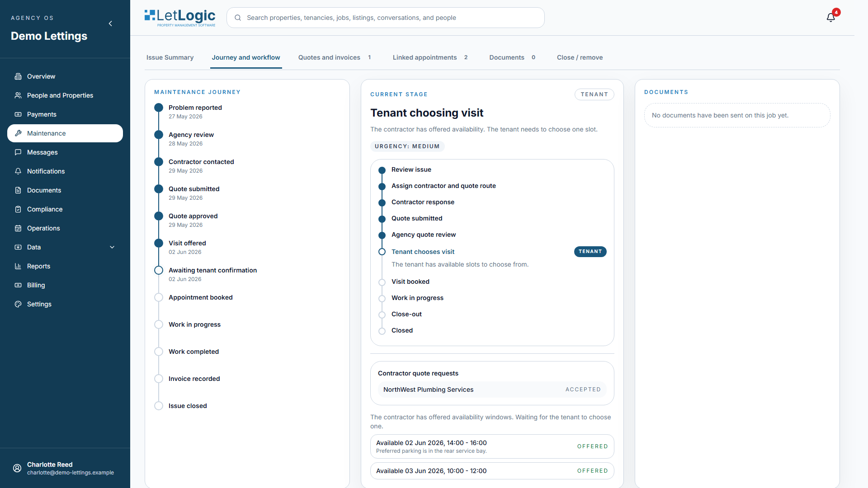
Task: Click the Compliance clipboard icon
Action: [18, 209]
